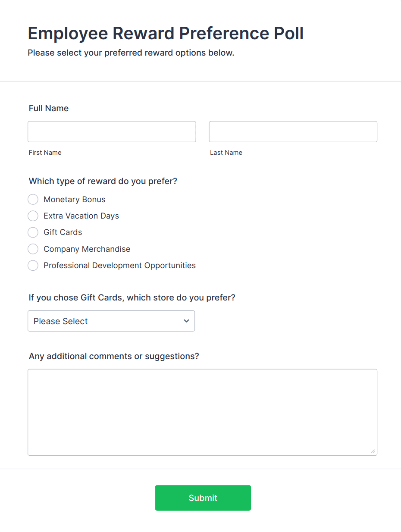Click the Employee Reward Preference Poll heading

click(x=166, y=33)
